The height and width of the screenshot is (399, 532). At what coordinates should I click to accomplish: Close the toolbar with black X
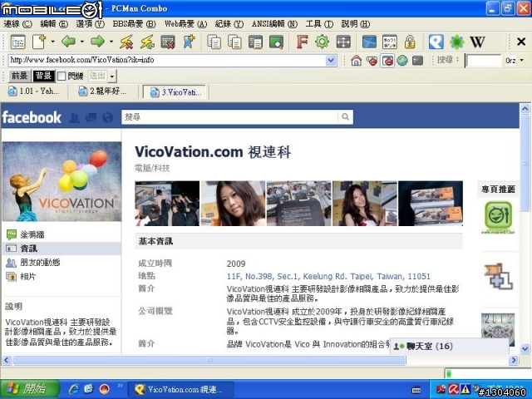[x=521, y=42]
